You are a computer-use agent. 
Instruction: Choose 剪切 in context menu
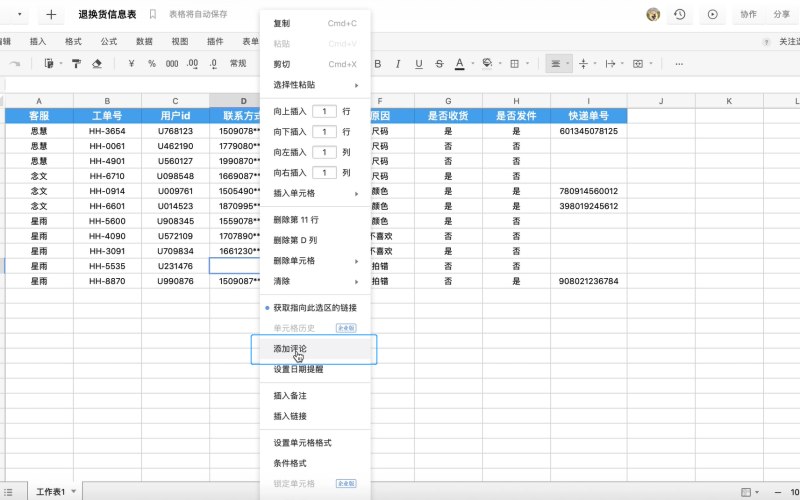coord(315,64)
